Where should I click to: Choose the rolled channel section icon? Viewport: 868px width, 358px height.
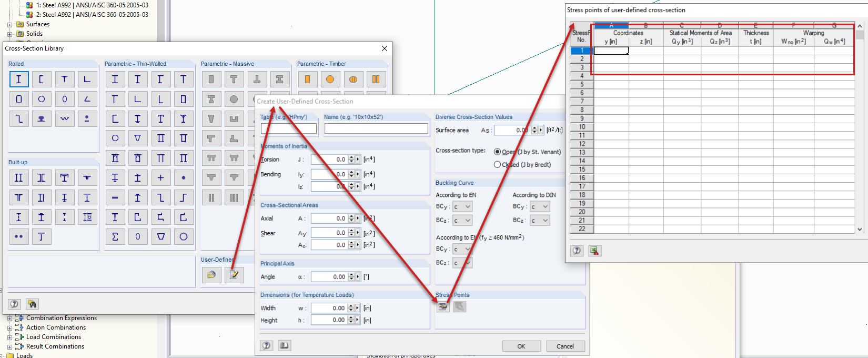tap(41, 79)
